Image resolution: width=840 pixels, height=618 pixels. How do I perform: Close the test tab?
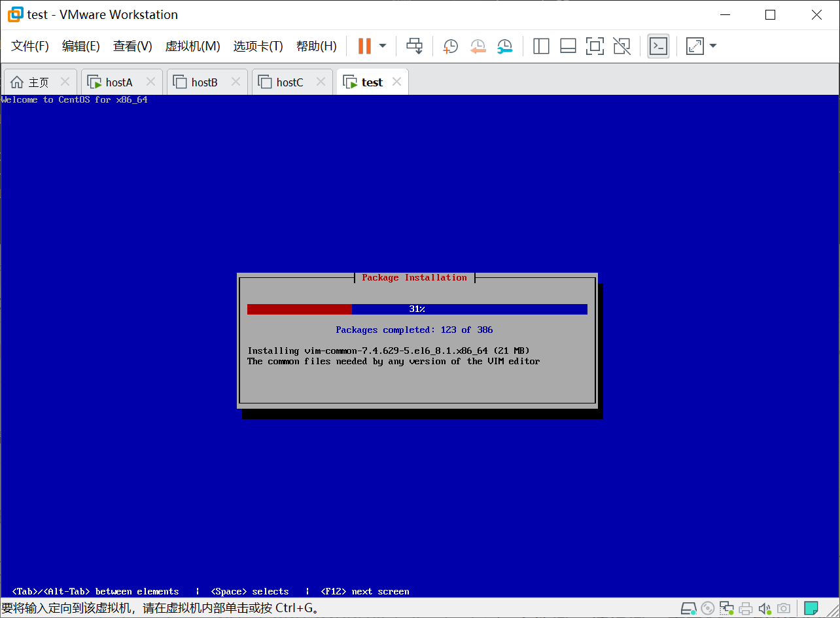tap(396, 82)
